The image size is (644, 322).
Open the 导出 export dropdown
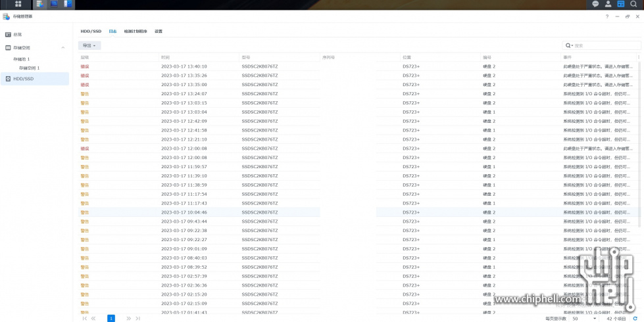point(89,45)
